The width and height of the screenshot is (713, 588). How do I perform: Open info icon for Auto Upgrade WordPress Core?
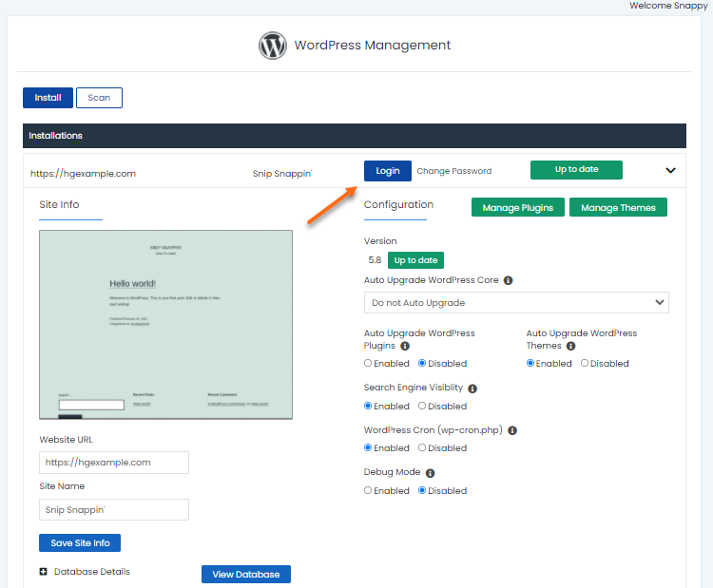pos(508,280)
